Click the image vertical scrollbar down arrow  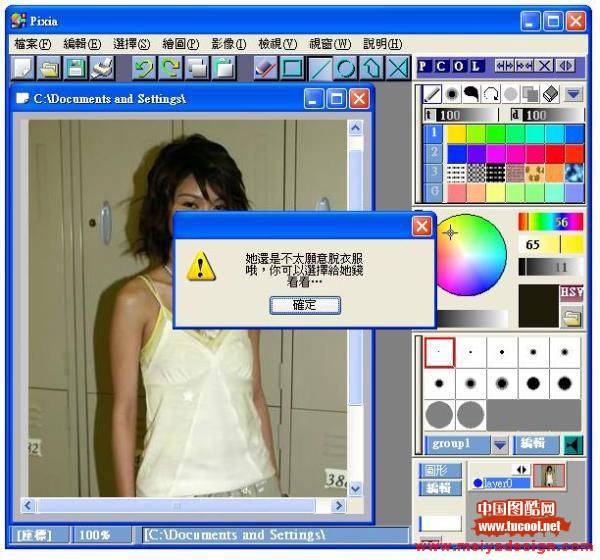click(x=355, y=489)
